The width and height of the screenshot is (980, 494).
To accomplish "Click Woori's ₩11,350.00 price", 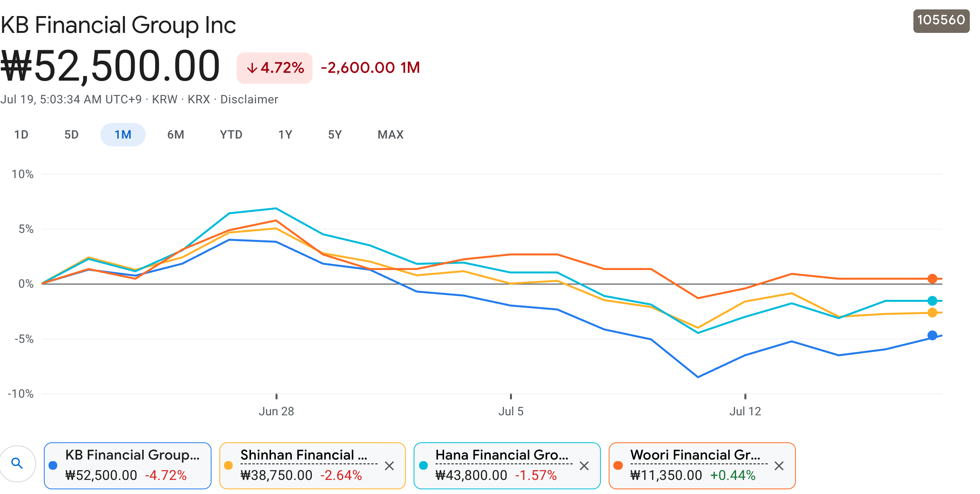I will (x=666, y=476).
